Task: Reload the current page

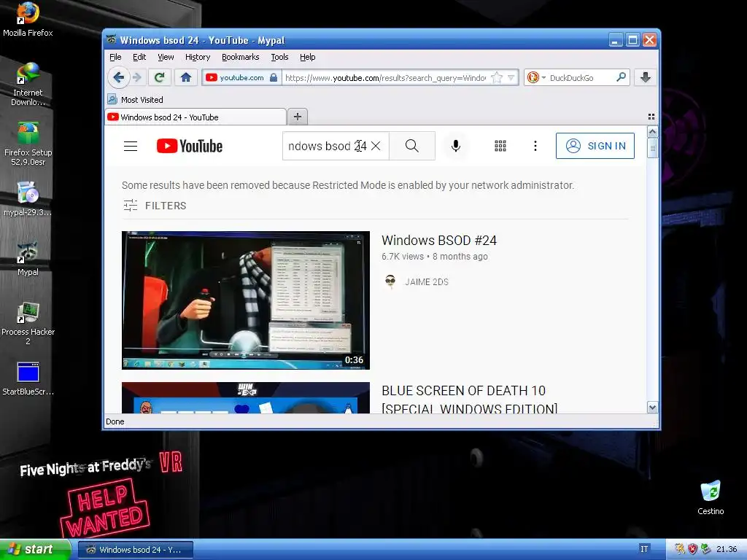Action: (160, 77)
